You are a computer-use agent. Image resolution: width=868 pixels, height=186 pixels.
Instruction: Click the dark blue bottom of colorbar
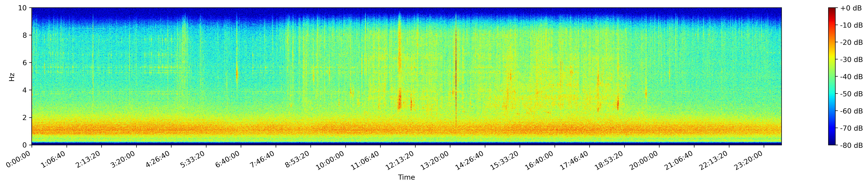(832, 143)
